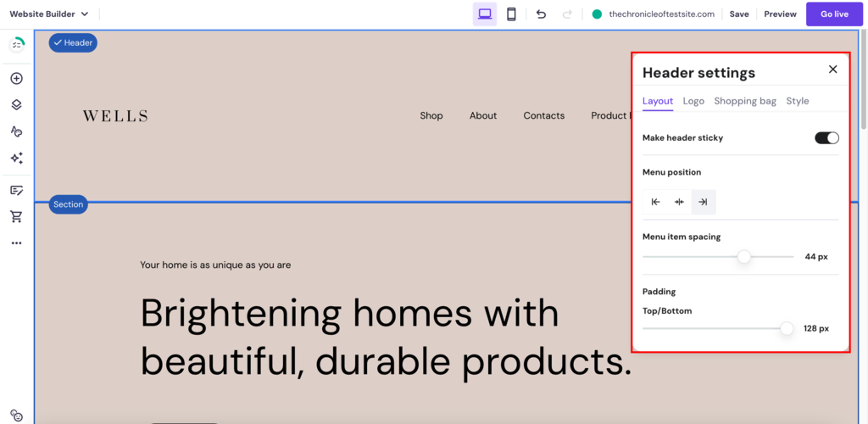Open the blog editor icon
Screen dimensions: 868x424
17,191
